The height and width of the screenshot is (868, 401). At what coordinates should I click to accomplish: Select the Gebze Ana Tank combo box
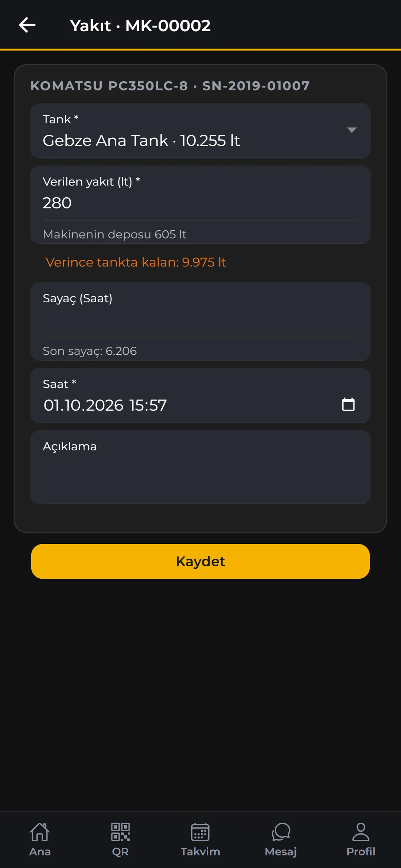point(200,131)
